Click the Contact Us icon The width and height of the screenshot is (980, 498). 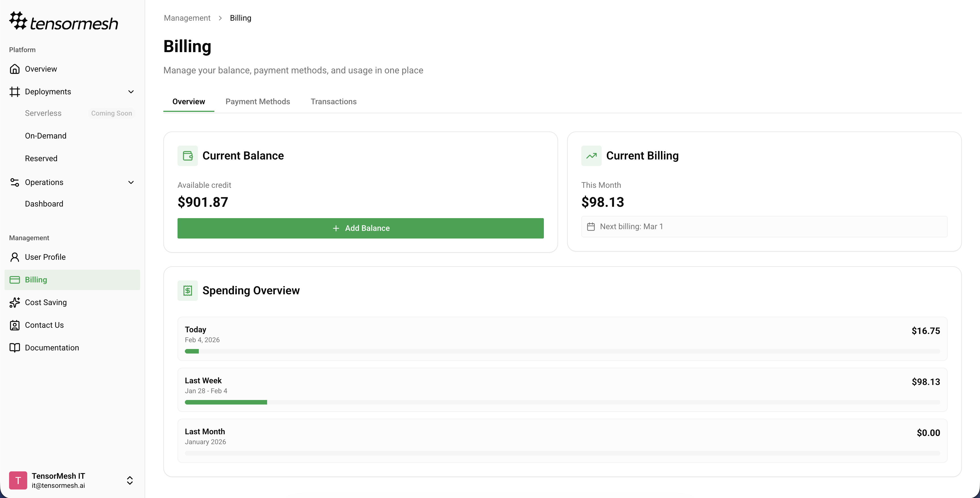coord(15,325)
